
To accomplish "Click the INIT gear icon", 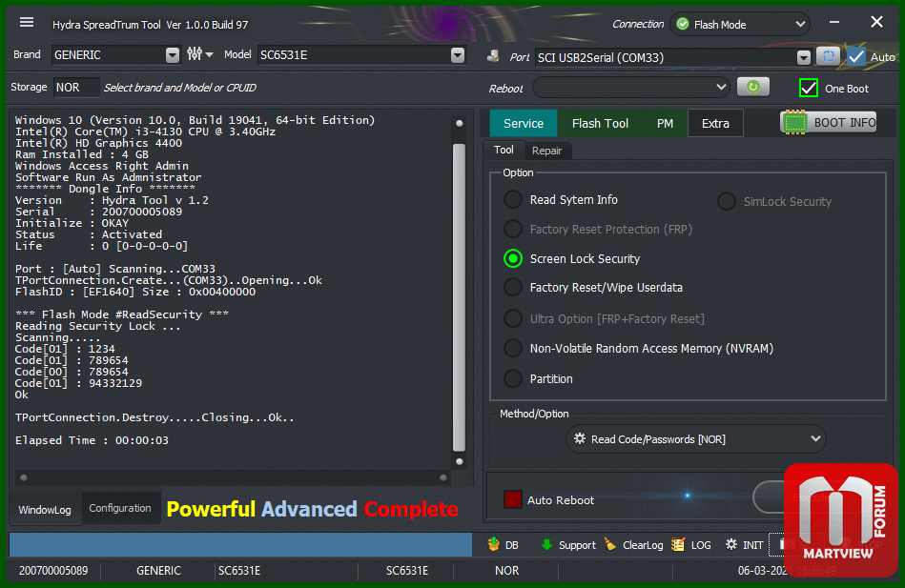I will [730, 545].
